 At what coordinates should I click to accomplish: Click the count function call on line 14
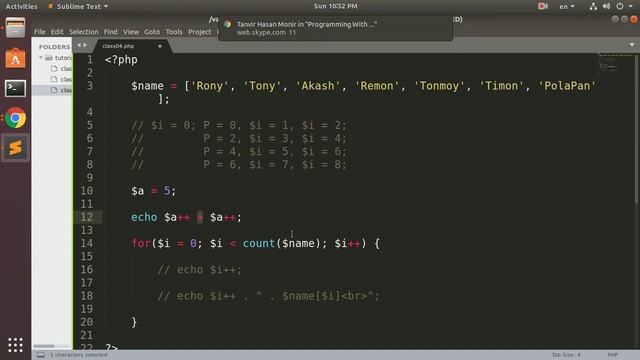coord(259,243)
